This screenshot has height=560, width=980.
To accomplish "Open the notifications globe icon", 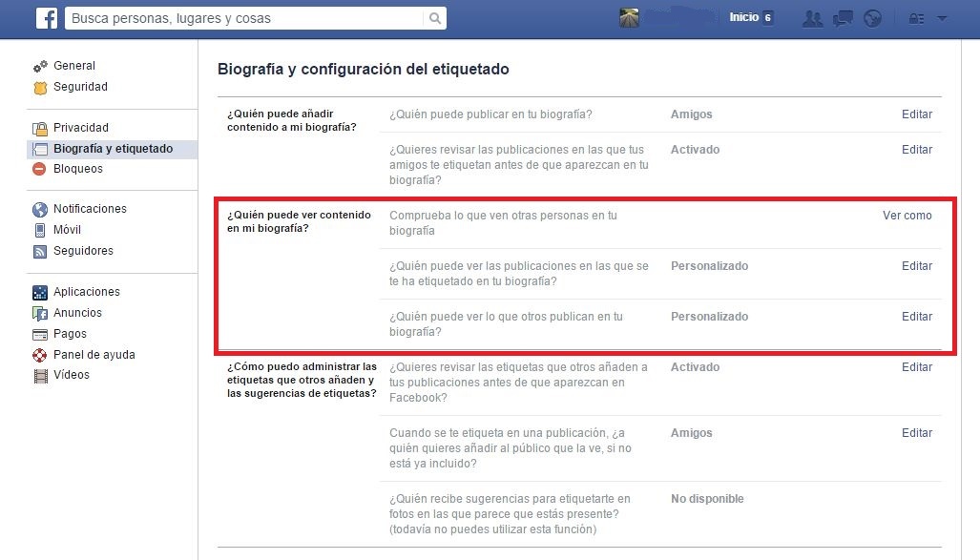I will [872, 18].
